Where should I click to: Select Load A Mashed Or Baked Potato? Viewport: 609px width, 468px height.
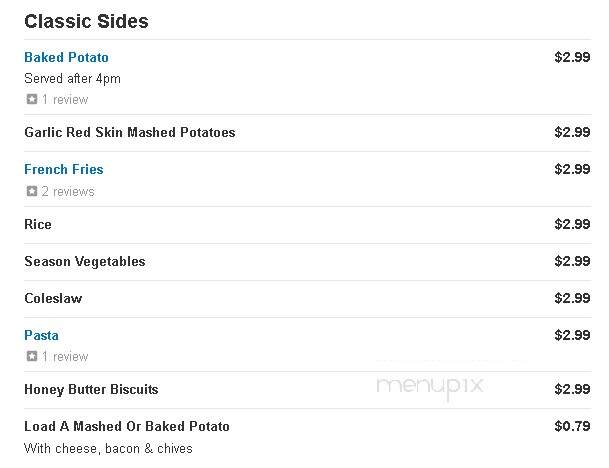tap(127, 426)
